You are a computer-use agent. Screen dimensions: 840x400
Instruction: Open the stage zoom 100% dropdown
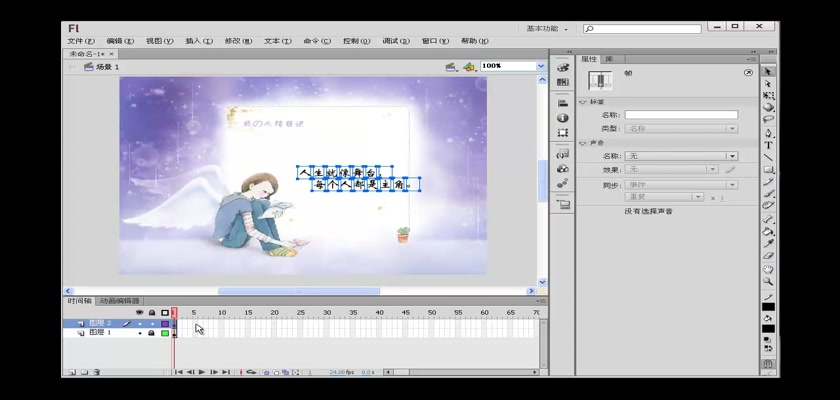pyautogui.click(x=541, y=66)
